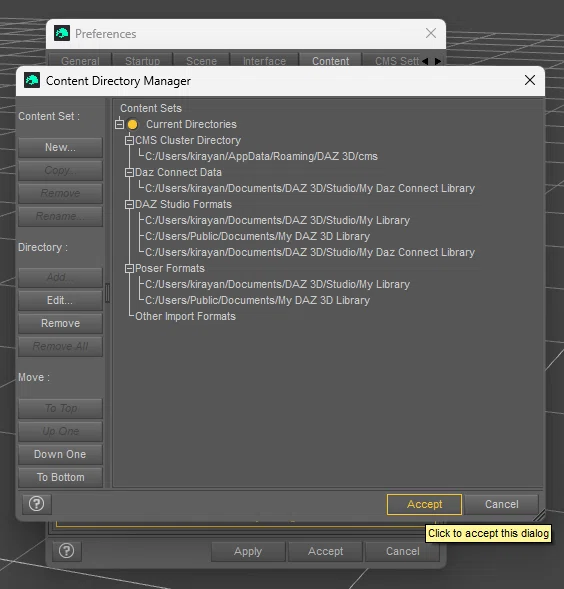Collapse DAZ Studio Formats branch
This screenshot has width=564, height=589.
129,204
